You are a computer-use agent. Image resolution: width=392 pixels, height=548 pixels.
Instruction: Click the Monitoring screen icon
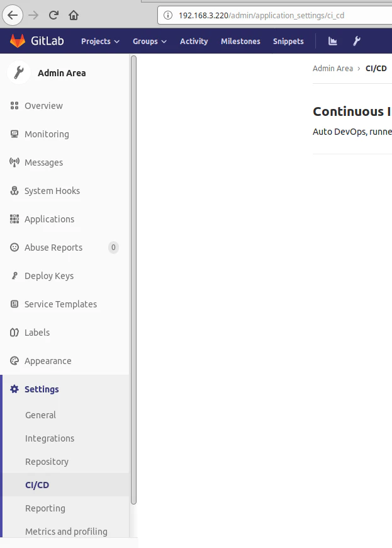[14, 134]
